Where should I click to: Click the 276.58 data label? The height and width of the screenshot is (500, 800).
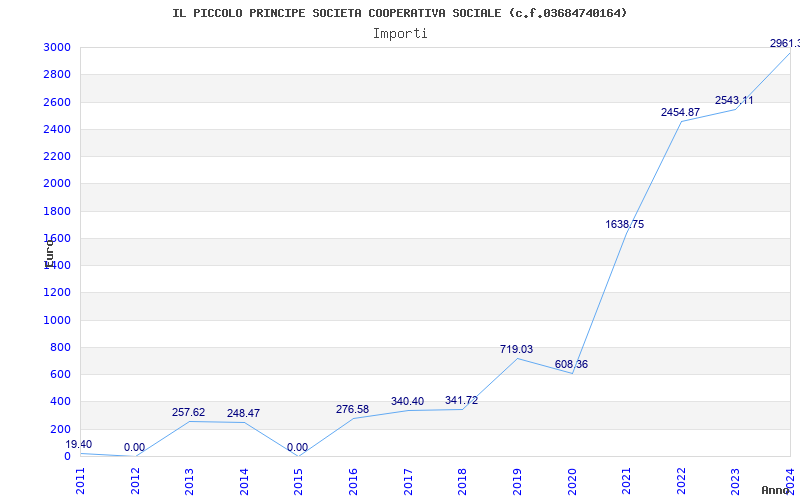[352, 409]
